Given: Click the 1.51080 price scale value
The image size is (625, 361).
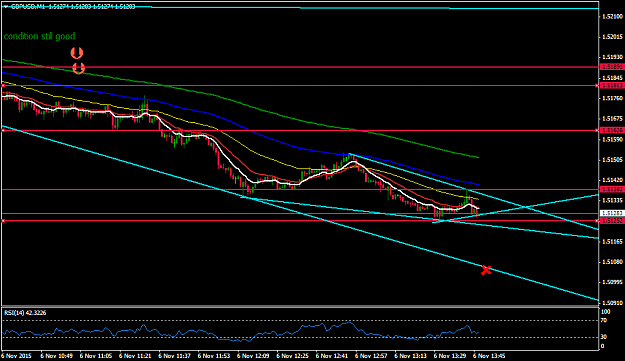Looking at the screenshot, I should point(613,262).
